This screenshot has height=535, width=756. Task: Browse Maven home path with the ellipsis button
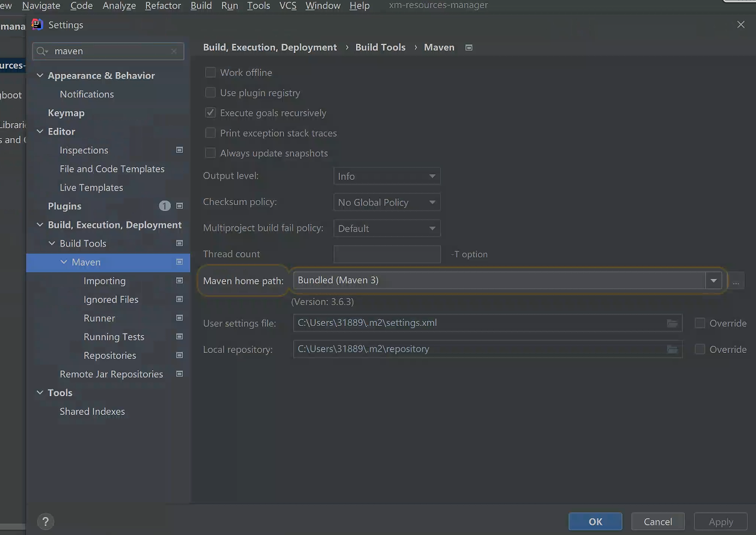(736, 281)
